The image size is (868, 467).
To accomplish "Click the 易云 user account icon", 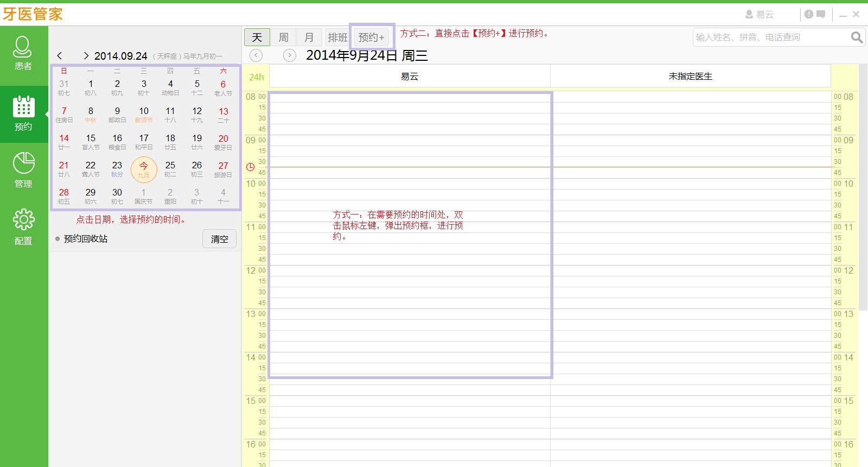I will click(x=749, y=15).
